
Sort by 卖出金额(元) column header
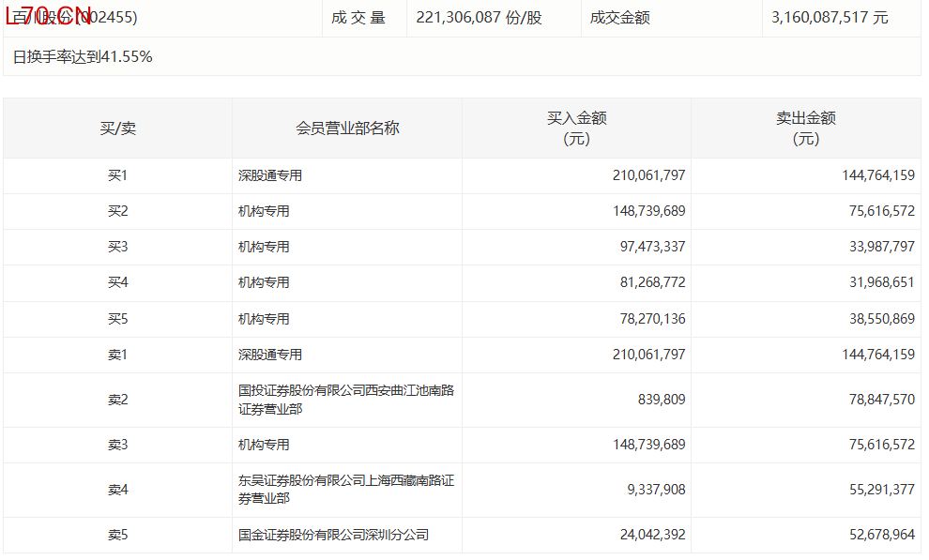pyautogui.click(x=805, y=129)
